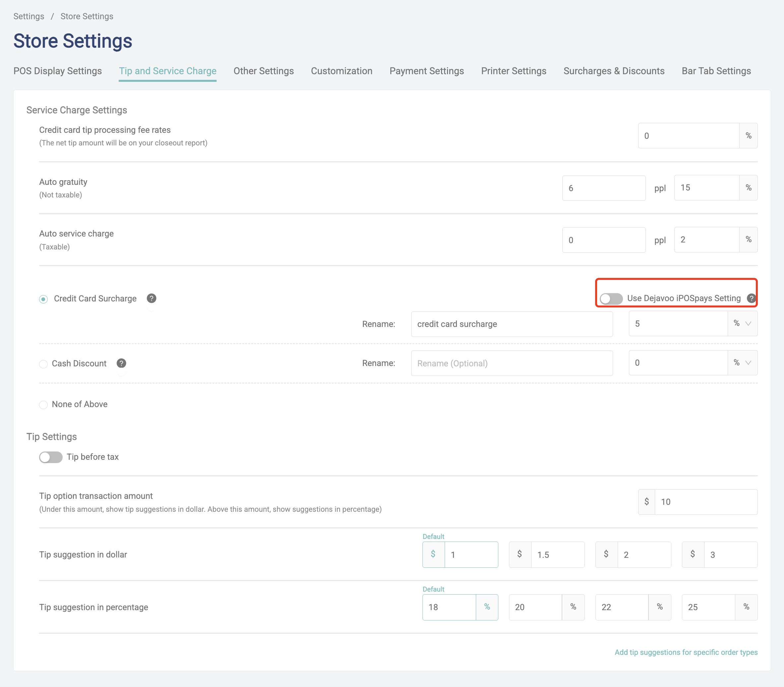This screenshot has height=687, width=784.
Task: Open the Bar Tab Settings tab
Action: pos(716,71)
